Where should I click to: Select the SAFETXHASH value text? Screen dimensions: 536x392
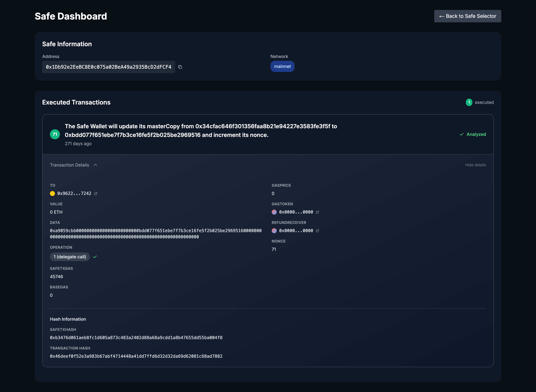click(136, 338)
